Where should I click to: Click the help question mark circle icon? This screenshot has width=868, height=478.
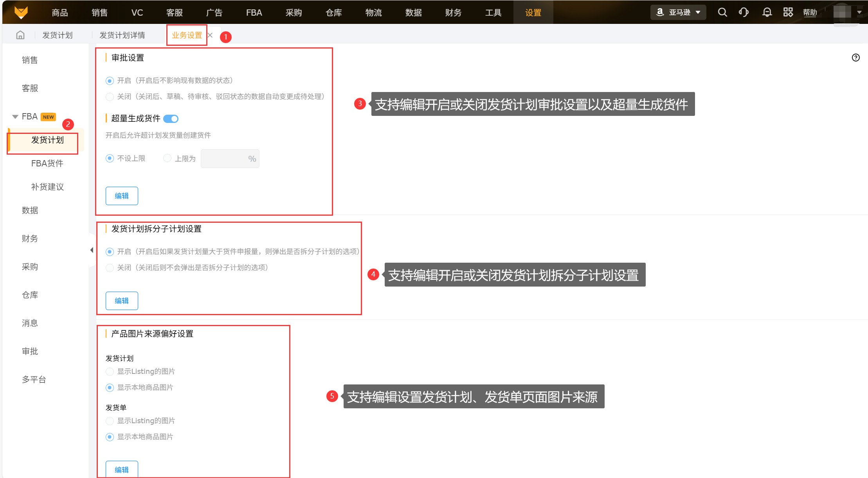856,58
